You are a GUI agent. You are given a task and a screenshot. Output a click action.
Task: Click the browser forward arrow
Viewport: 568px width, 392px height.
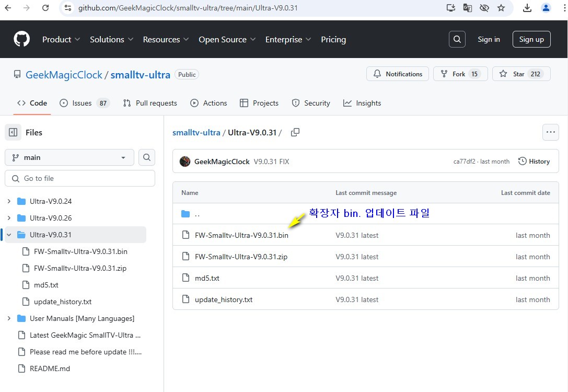(27, 8)
